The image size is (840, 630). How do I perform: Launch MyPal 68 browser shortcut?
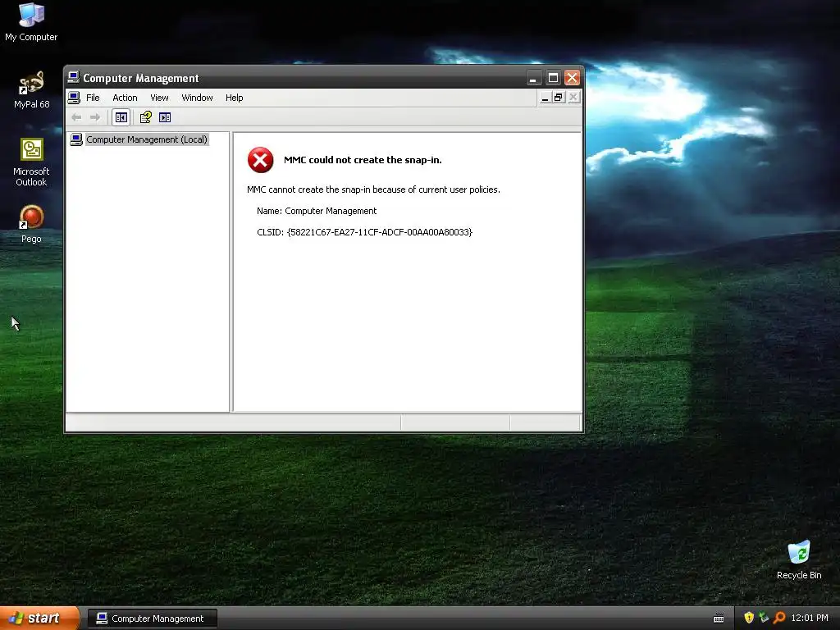click(31, 89)
